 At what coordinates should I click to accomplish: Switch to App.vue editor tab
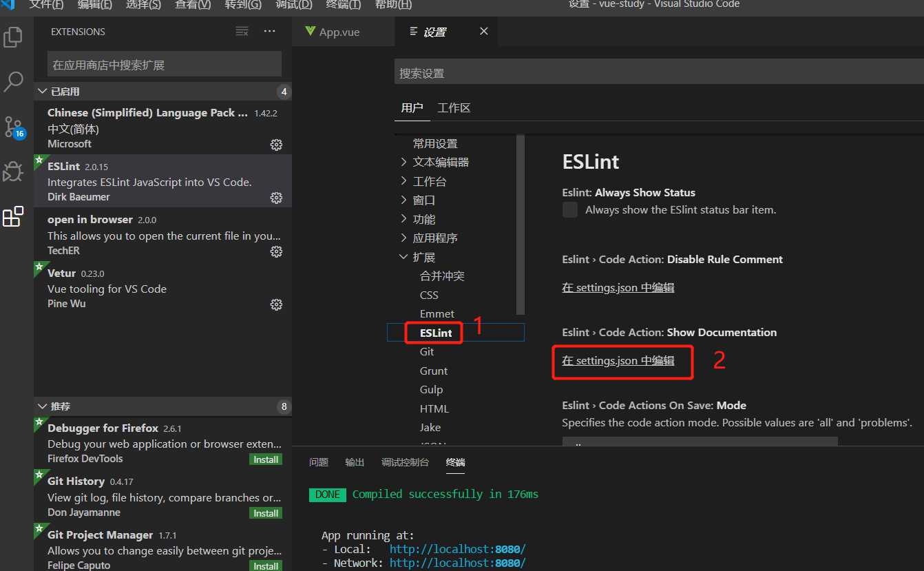click(x=343, y=32)
